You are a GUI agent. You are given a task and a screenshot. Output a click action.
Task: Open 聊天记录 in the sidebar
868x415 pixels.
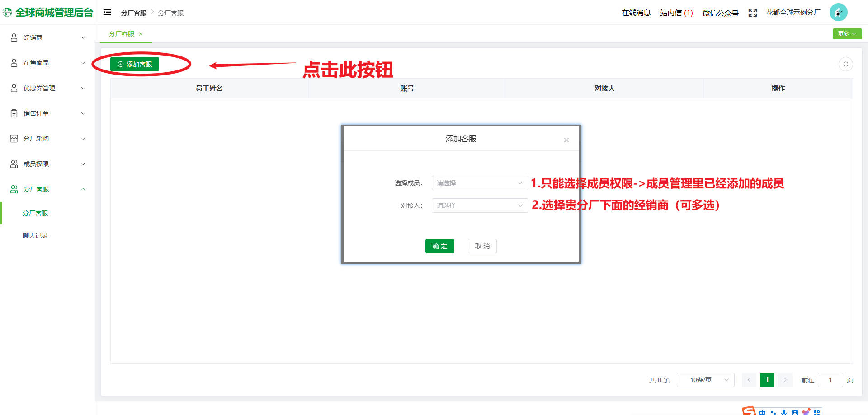click(35, 236)
